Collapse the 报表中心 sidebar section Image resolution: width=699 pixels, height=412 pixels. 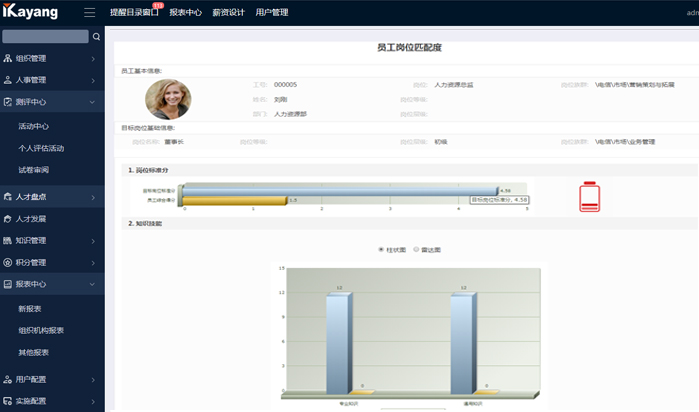point(92,284)
